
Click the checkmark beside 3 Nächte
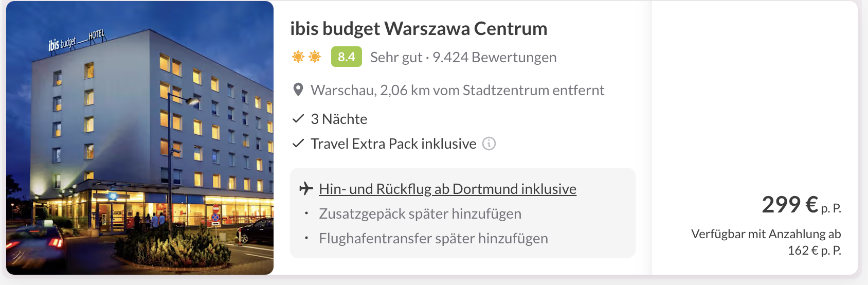point(298,119)
